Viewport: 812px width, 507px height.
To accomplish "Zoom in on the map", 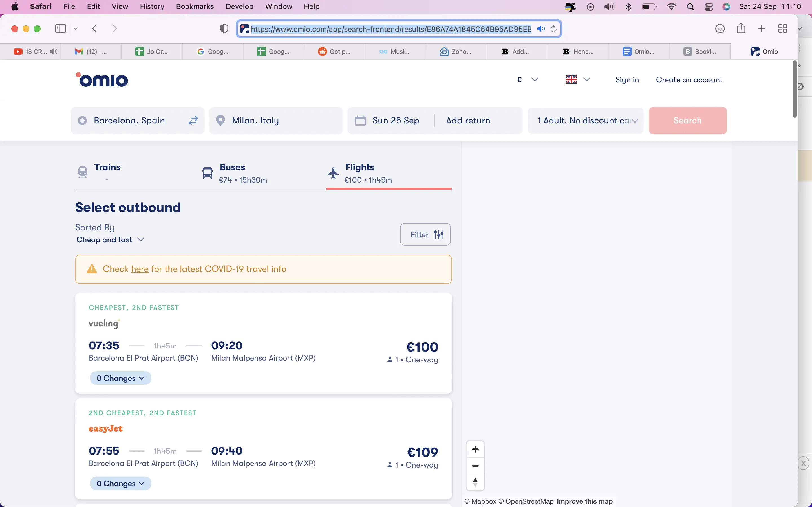I will pos(475,449).
